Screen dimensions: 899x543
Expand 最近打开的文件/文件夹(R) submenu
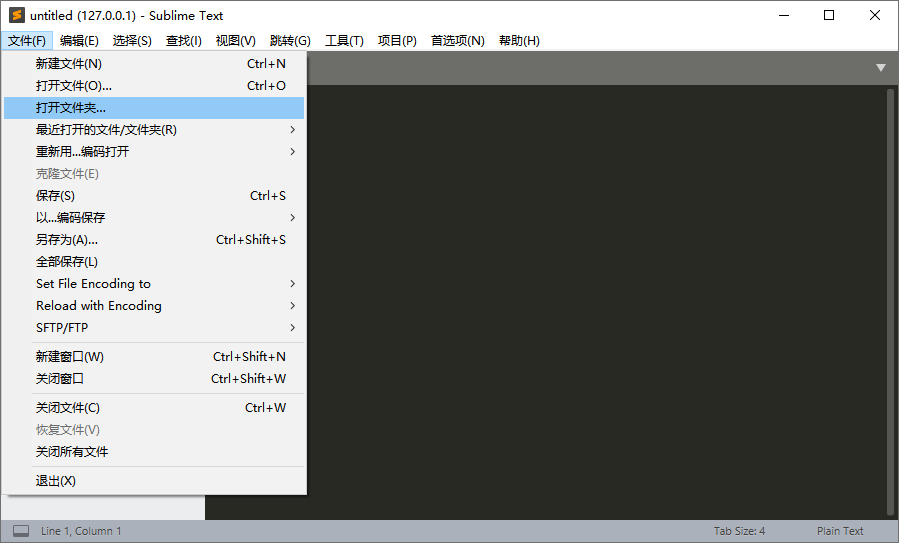coord(154,130)
